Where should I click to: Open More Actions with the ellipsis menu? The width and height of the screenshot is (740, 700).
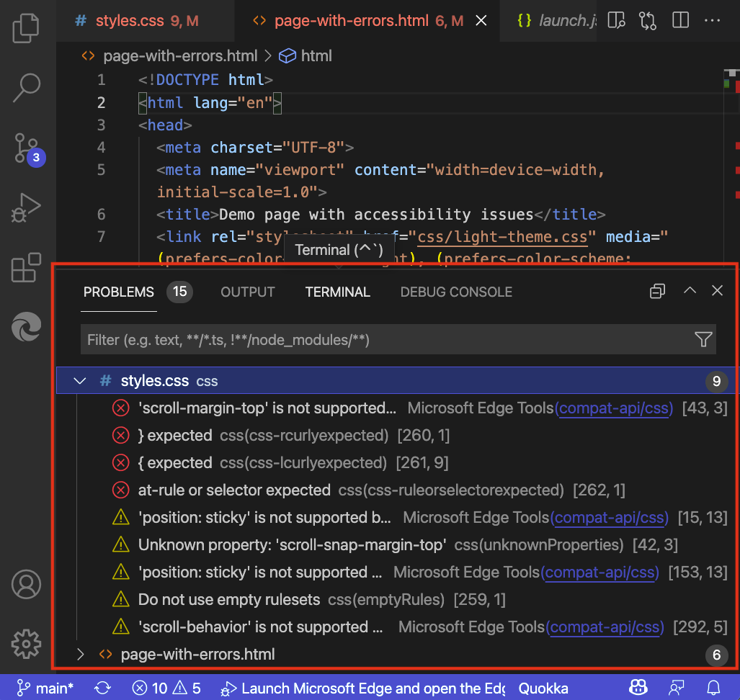pos(712,20)
